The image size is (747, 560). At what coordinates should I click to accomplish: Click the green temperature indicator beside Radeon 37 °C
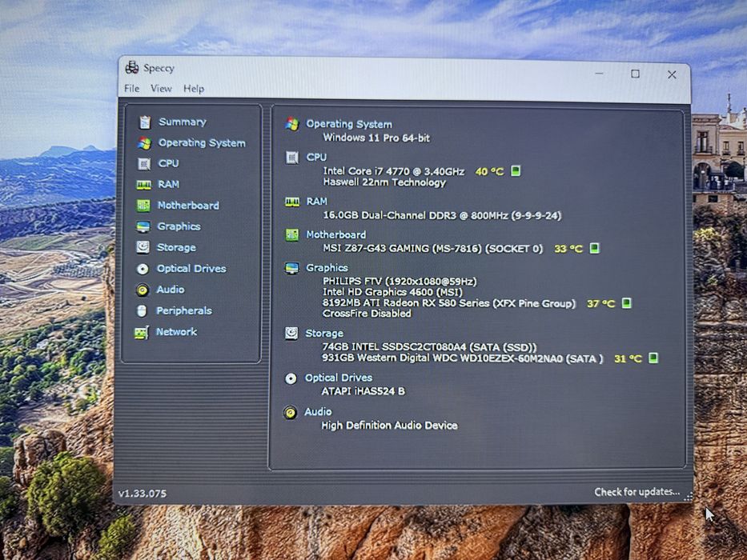[x=626, y=303]
